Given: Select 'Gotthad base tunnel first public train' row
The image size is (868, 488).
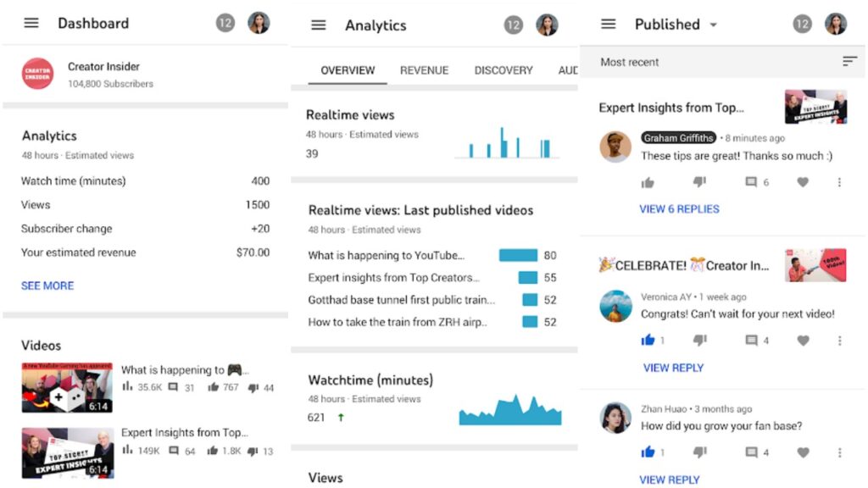Looking at the screenshot, I should [x=433, y=300].
